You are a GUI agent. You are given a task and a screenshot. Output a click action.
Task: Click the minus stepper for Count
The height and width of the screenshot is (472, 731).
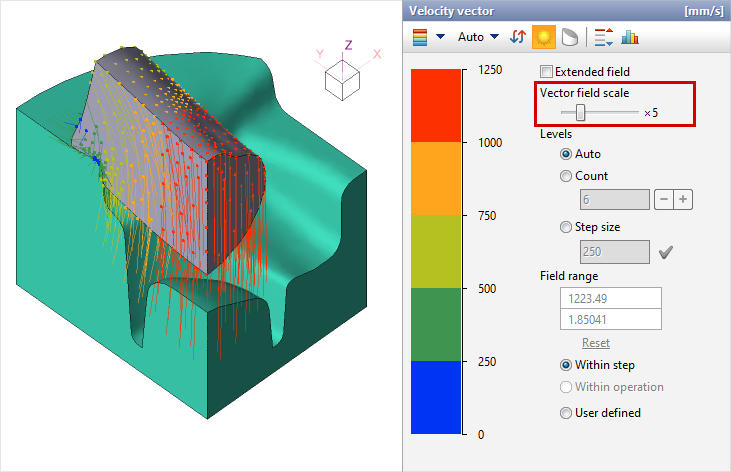(663, 200)
